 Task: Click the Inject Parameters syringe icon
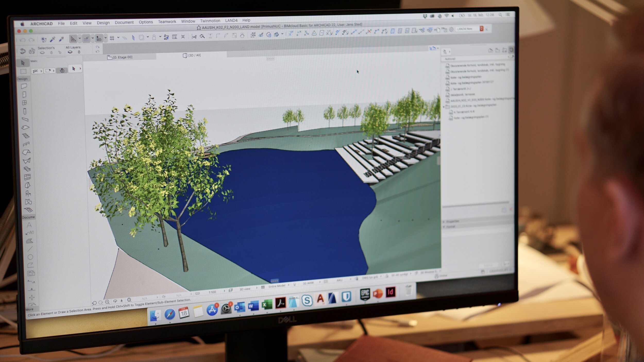point(61,39)
